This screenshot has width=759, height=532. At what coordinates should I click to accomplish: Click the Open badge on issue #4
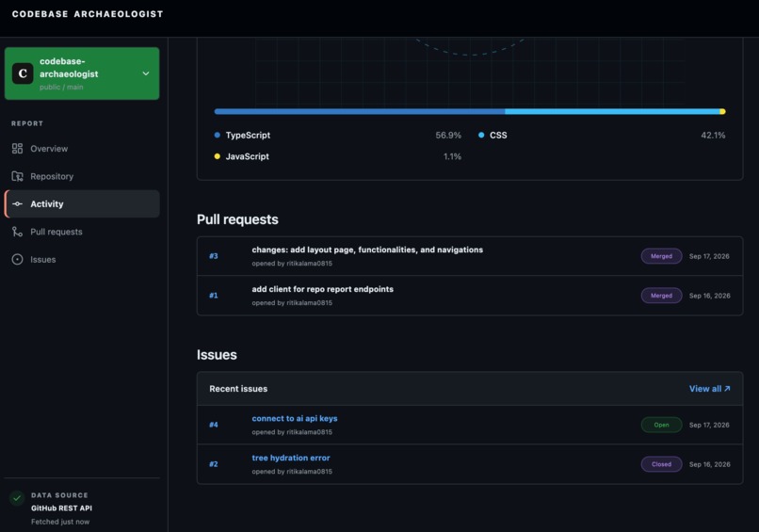coord(662,425)
